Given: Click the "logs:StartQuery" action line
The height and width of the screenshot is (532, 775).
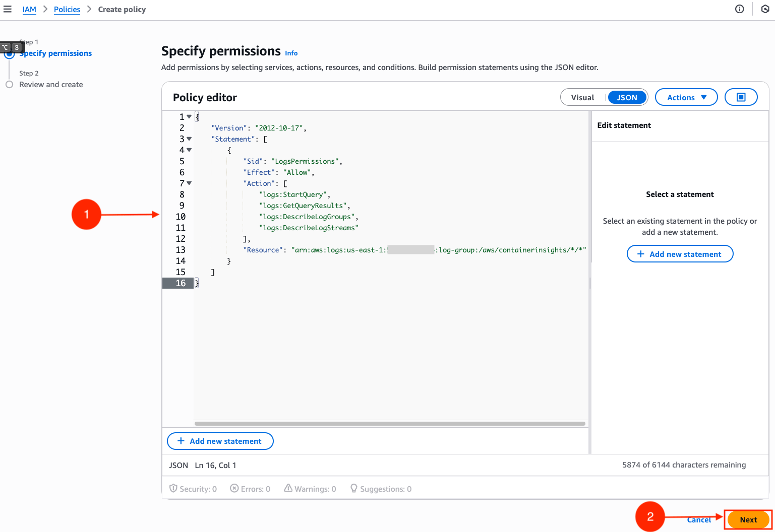Looking at the screenshot, I should pyautogui.click(x=295, y=194).
